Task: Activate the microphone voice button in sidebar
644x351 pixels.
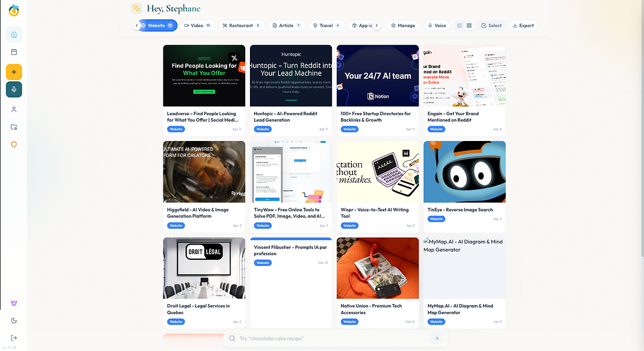Action: (x=14, y=90)
